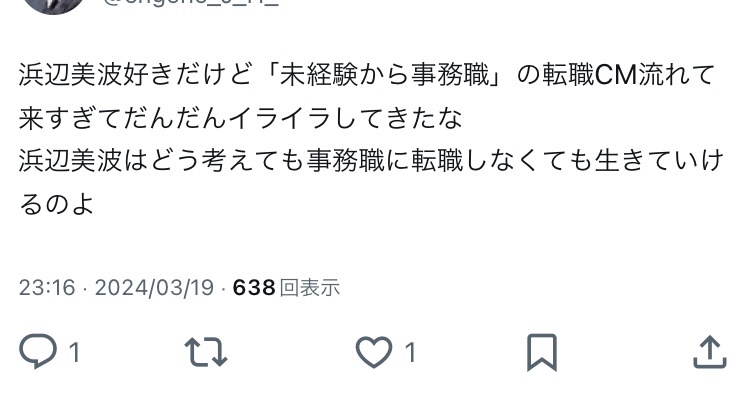Open the share upload-arrow icon
The height and width of the screenshot is (420, 750).
click(x=710, y=352)
